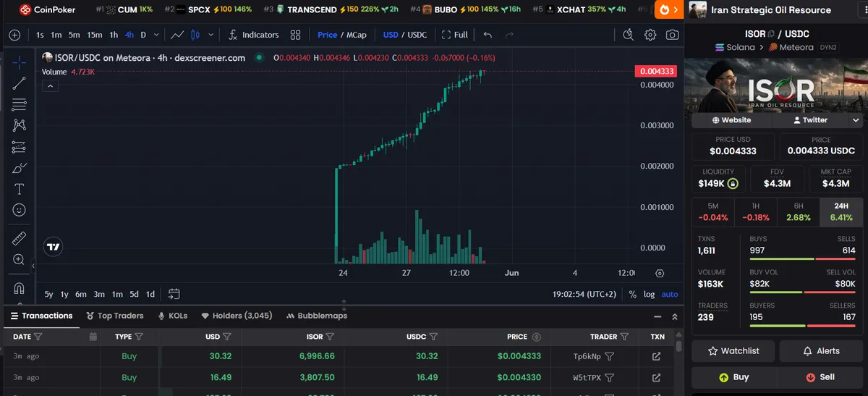The height and width of the screenshot is (396, 868).
Task: Expand the social links dropdown
Action: coord(856,120)
